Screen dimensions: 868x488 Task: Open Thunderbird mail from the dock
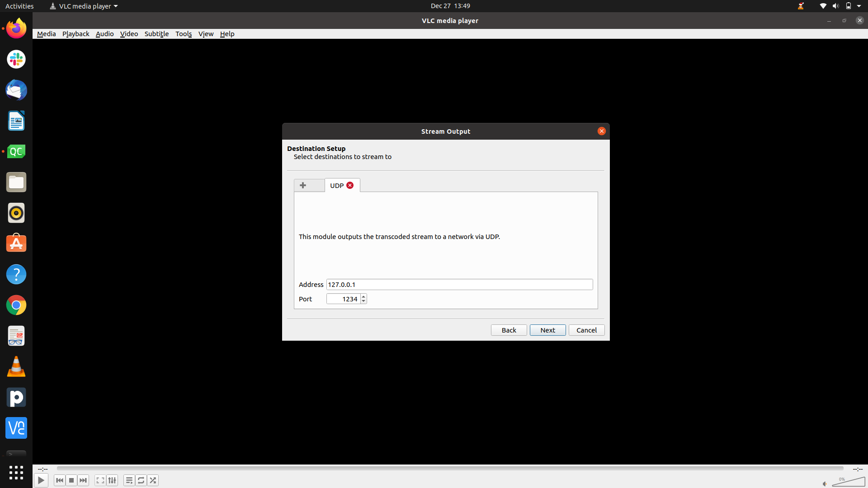pyautogui.click(x=16, y=90)
